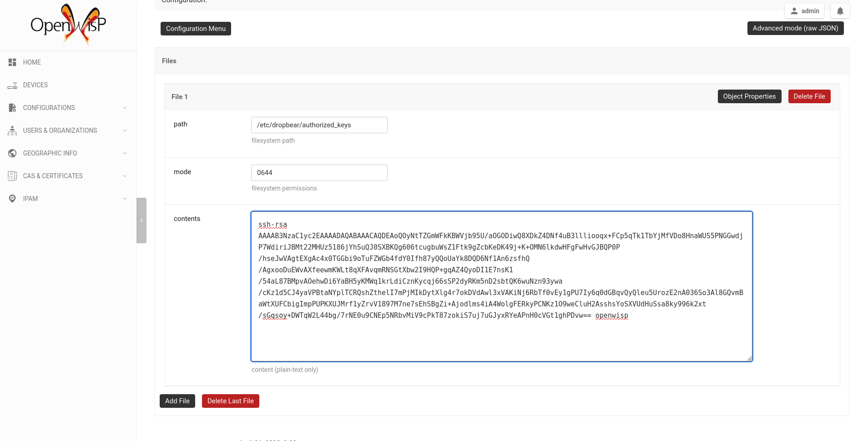
Task: Select the Devices icon
Action: (12, 85)
